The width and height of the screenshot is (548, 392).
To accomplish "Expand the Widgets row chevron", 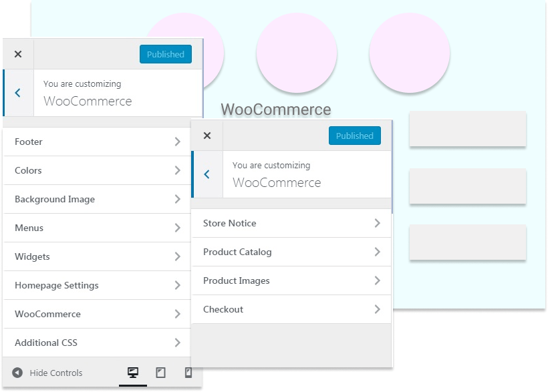I will 178,256.
